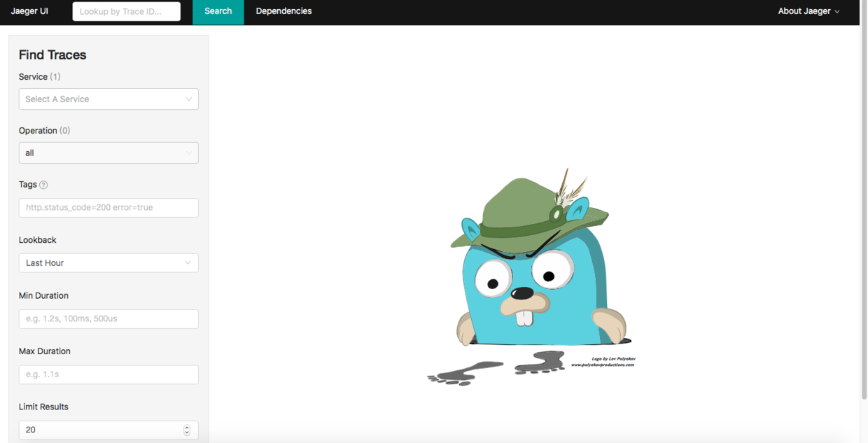868x443 pixels.
Task: Focus the Tags input field
Action: click(x=108, y=207)
